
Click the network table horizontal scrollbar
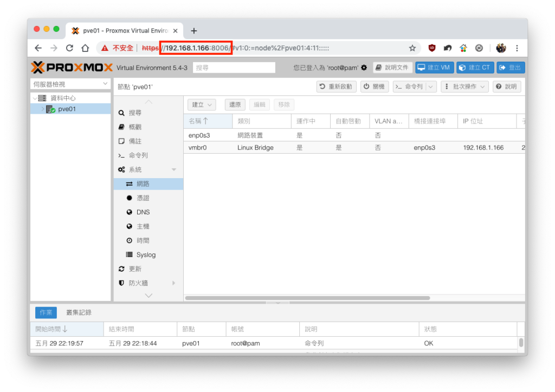click(x=307, y=298)
